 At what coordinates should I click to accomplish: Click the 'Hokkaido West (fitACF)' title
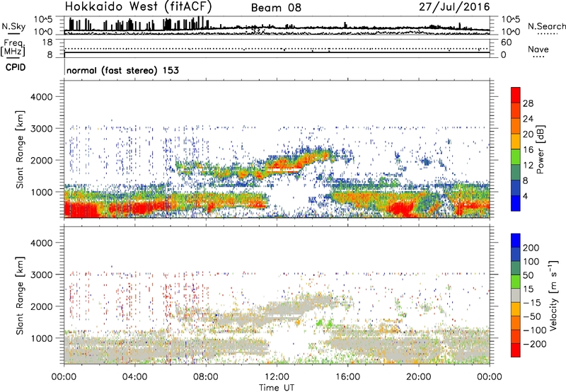[138, 6]
